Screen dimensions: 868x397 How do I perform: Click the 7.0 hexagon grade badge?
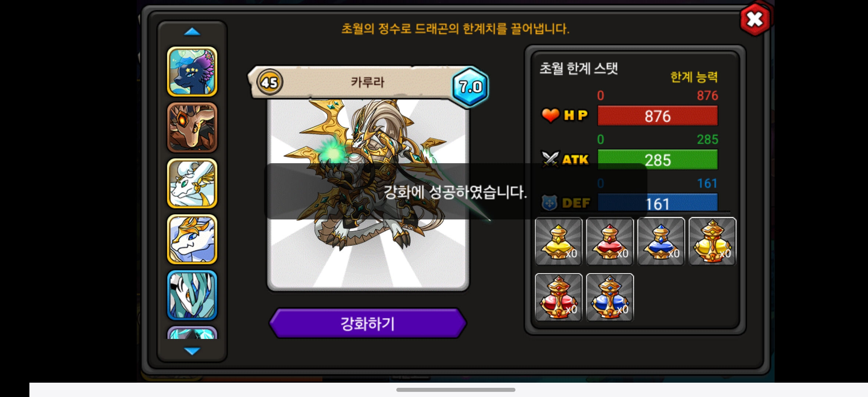(x=470, y=87)
